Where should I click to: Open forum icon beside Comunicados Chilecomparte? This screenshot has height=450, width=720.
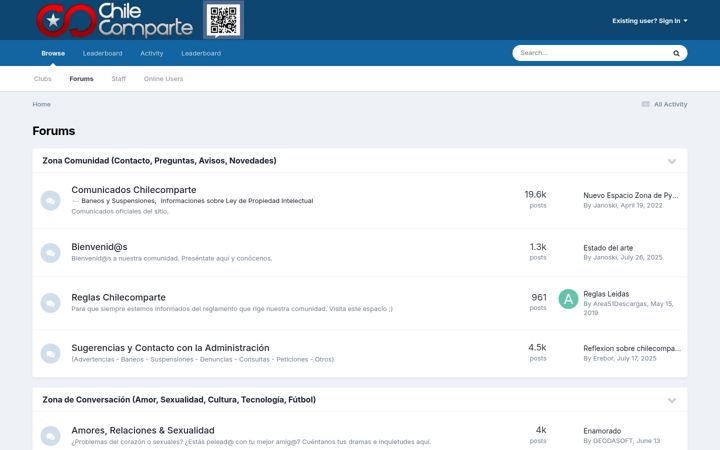(51, 201)
